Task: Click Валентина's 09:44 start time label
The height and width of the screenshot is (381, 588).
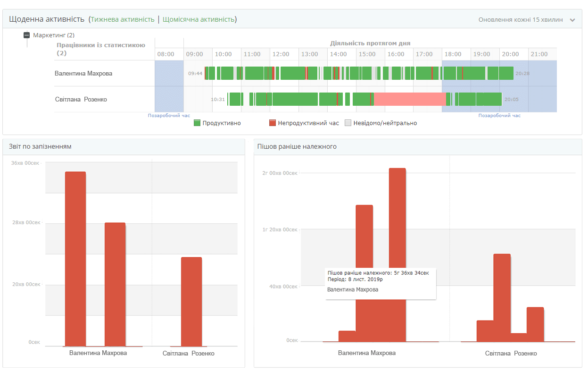Action: click(195, 74)
